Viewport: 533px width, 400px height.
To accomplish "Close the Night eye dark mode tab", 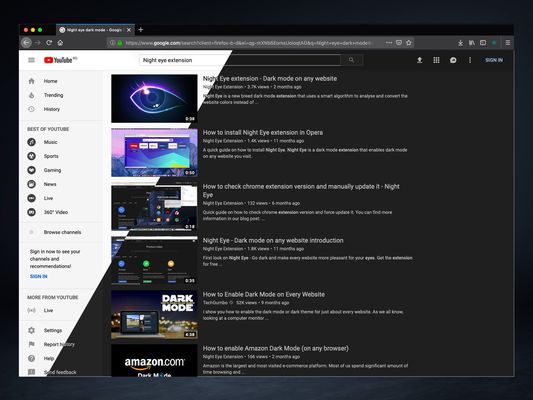I will pyautogui.click(x=129, y=30).
